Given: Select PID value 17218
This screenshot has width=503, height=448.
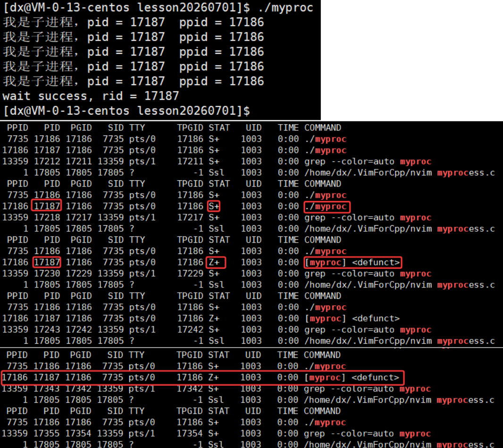Looking at the screenshot, I should pos(47,218).
